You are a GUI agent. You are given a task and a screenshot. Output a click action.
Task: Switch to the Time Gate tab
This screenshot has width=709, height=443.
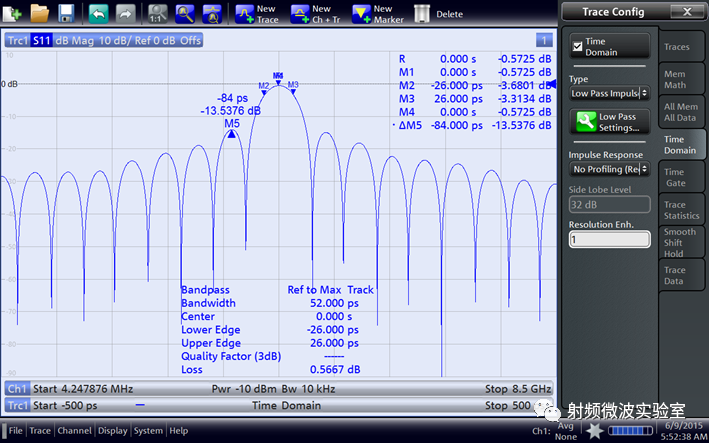pos(681,177)
